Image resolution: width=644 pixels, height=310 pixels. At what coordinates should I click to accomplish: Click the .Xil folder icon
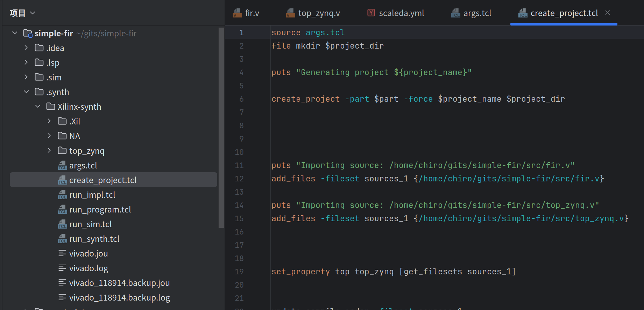[62, 121]
